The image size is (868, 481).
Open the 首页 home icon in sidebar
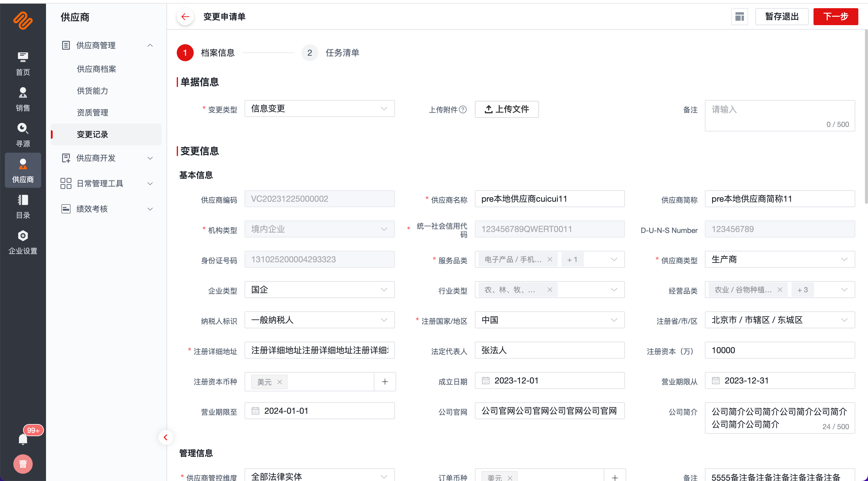point(23,63)
